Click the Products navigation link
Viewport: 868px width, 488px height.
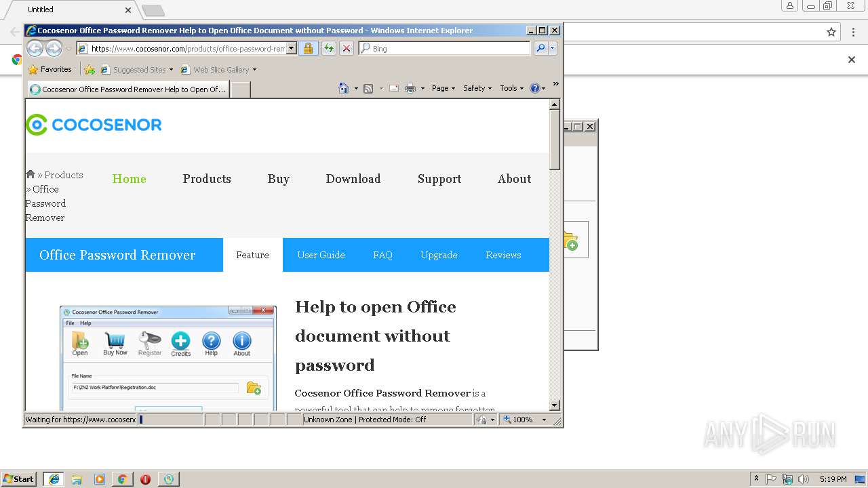(207, 179)
